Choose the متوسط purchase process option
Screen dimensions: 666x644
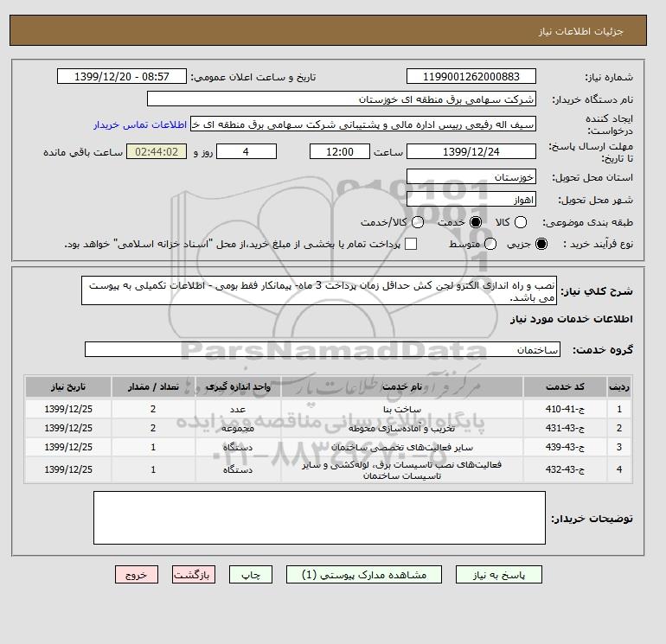click(x=490, y=244)
